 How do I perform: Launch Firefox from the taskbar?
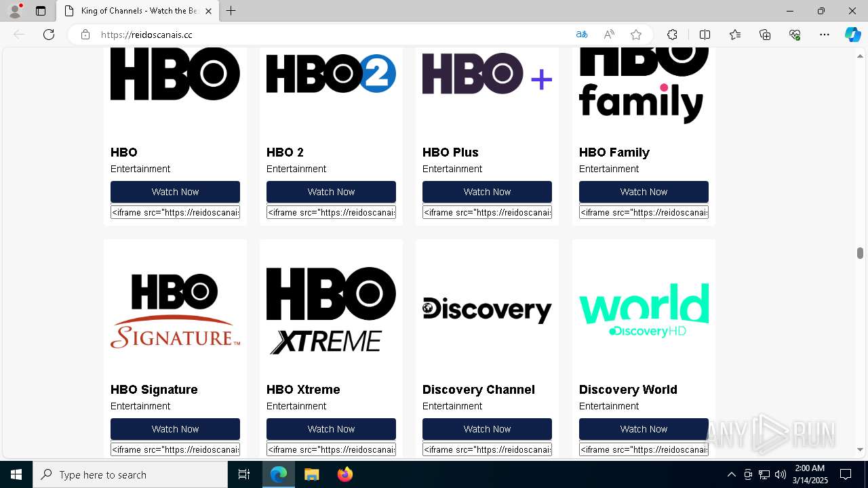(345, 474)
